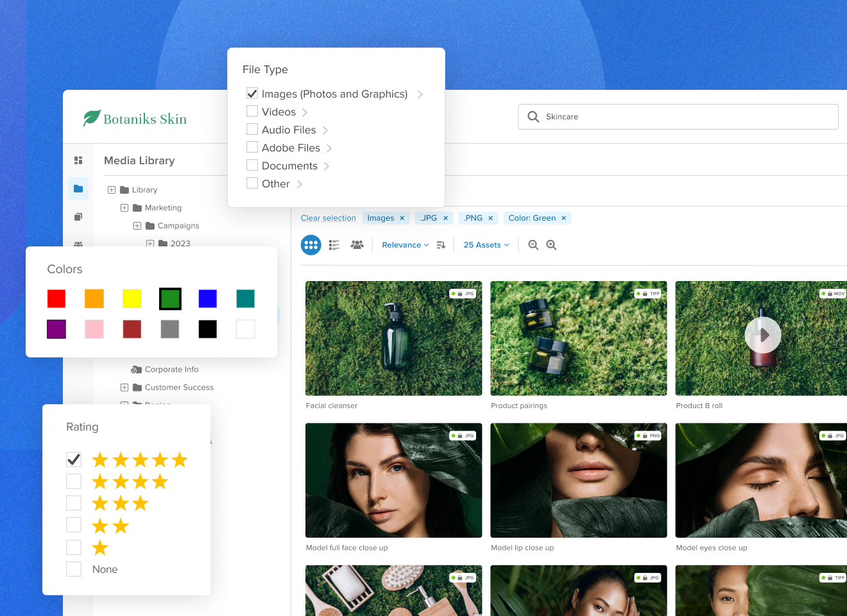Remove the Color: Green filter chip
The image size is (847, 616).
564,218
